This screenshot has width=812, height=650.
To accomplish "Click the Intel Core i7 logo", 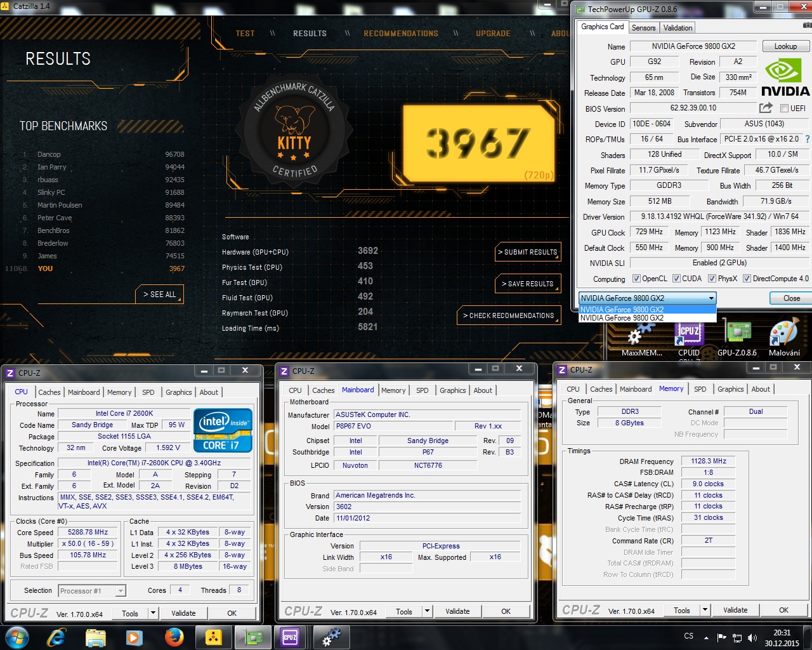I will tap(223, 430).
